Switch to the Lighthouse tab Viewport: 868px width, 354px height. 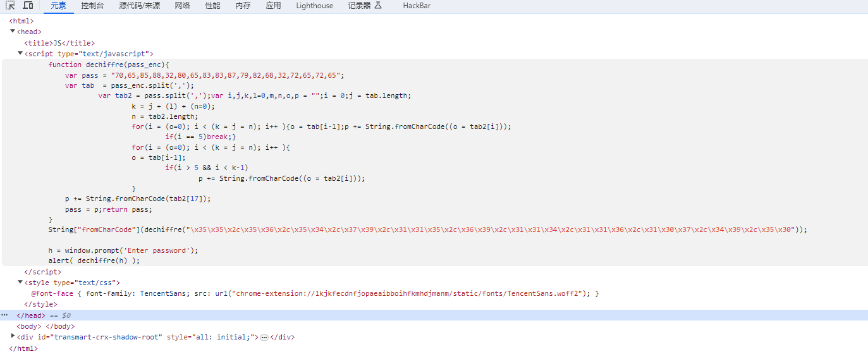tap(314, 6)
